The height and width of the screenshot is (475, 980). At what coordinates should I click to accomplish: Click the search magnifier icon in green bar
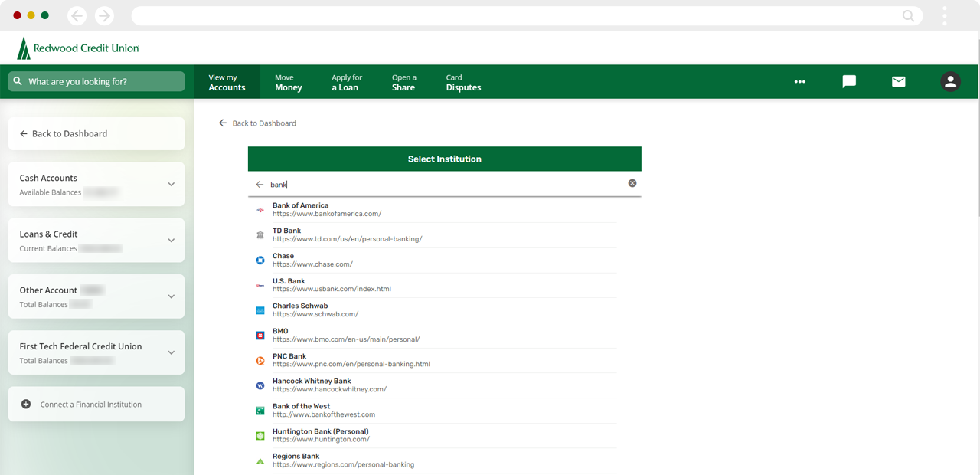[18, 81]
